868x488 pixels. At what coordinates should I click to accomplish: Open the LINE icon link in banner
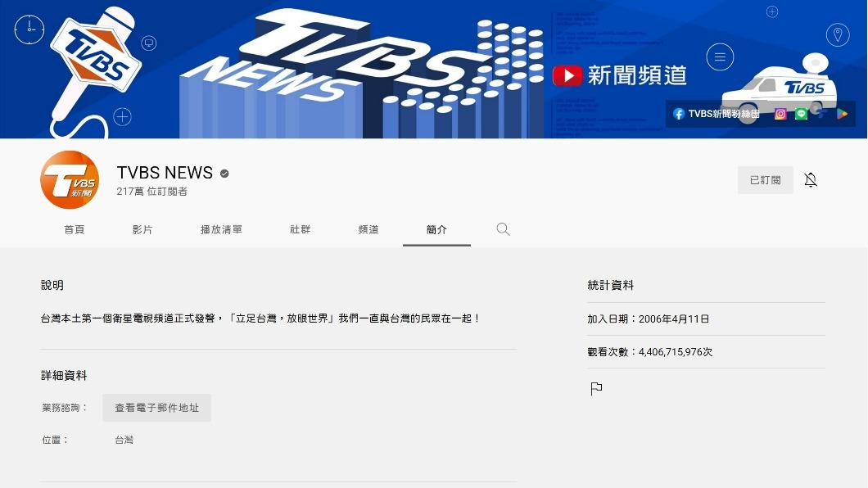[x=801, y=114]
